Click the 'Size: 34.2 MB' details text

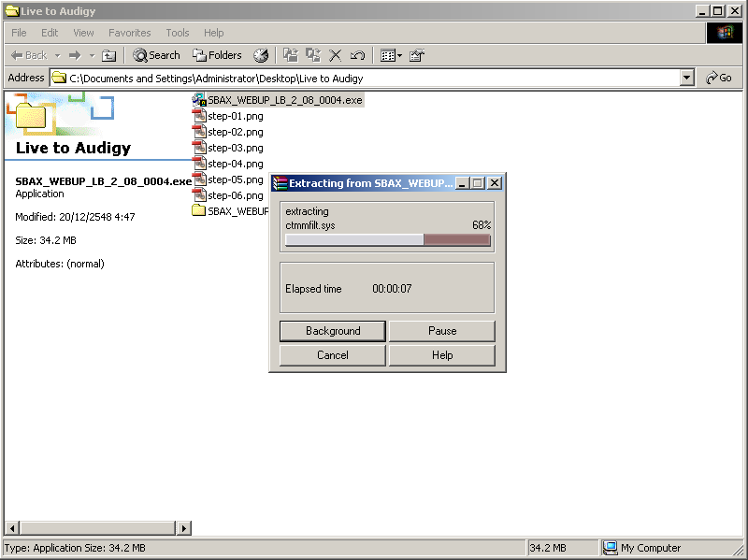coord(46,240)
